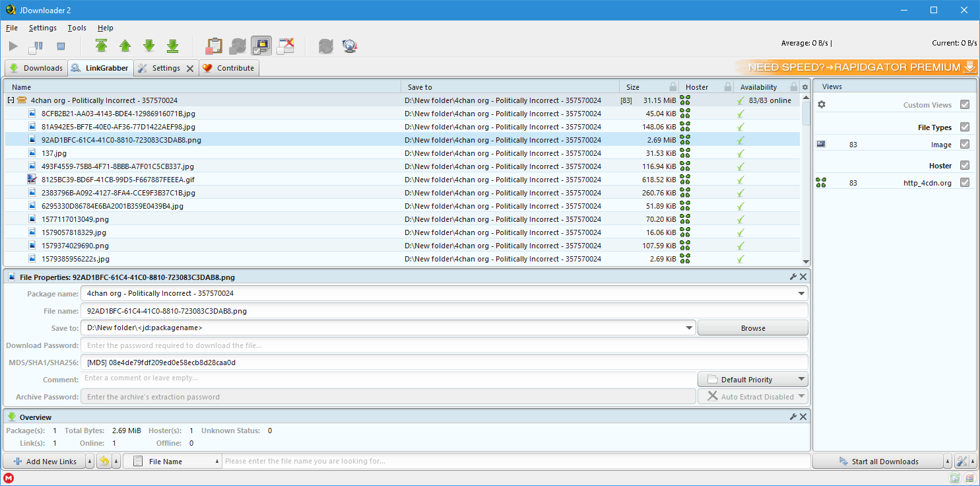Click the MEGA status icon in status bar
Viewport: 980px width, 486px height.
coord(9,479)
